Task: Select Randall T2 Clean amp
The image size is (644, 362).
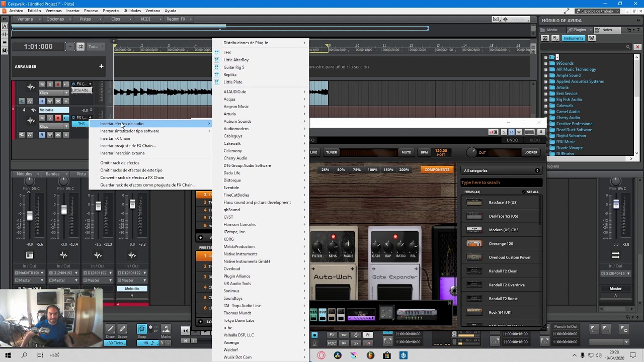Action: 501,271
